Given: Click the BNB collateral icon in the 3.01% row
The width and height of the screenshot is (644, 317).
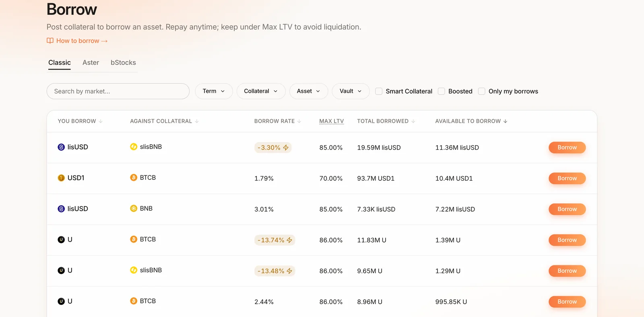Looking at the screenshot, I should tap(134, 208).
